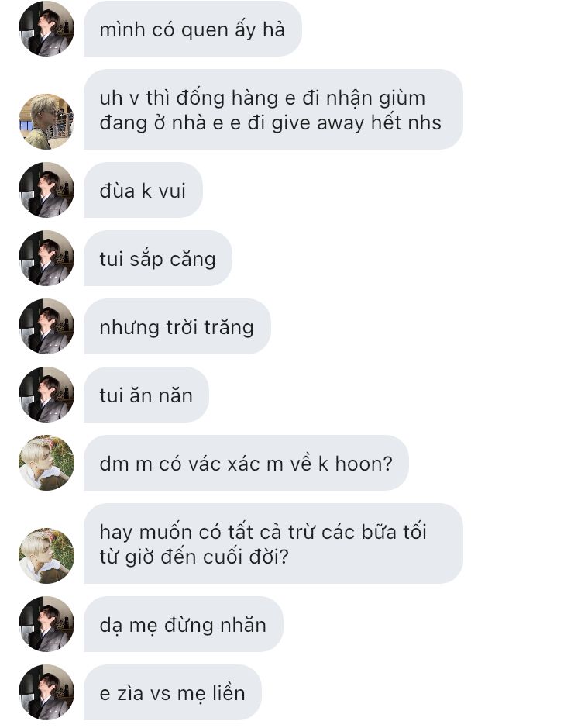Click avatar next to "dạ mẹ đừng nhăn"
The height and width of the screenshot is (728, 581).
(46, 624)
